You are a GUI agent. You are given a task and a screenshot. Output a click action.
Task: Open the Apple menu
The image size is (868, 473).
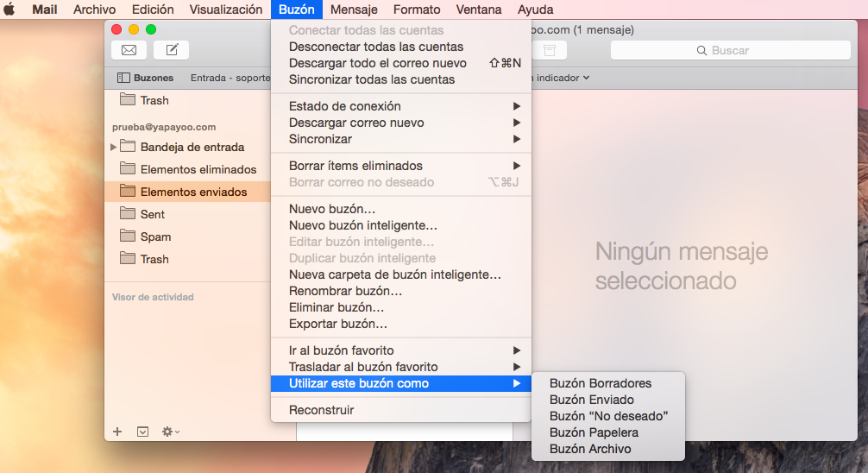click(9, 9)
